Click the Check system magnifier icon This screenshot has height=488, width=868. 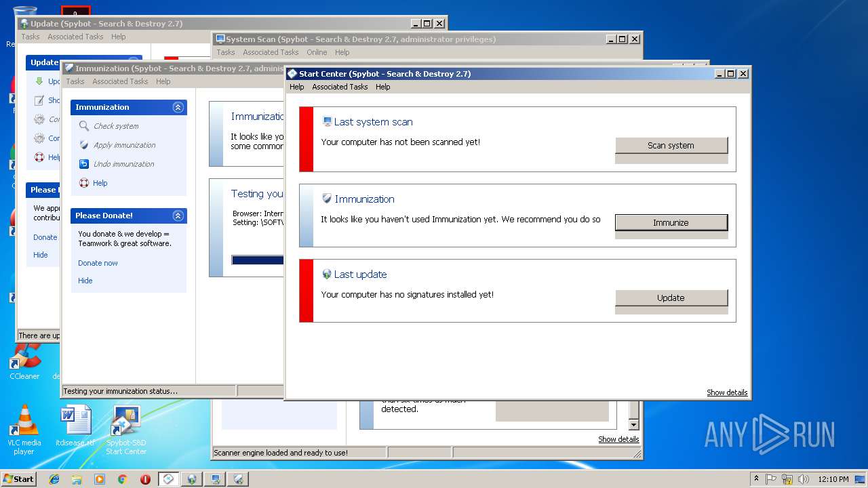tap(84, 126)
